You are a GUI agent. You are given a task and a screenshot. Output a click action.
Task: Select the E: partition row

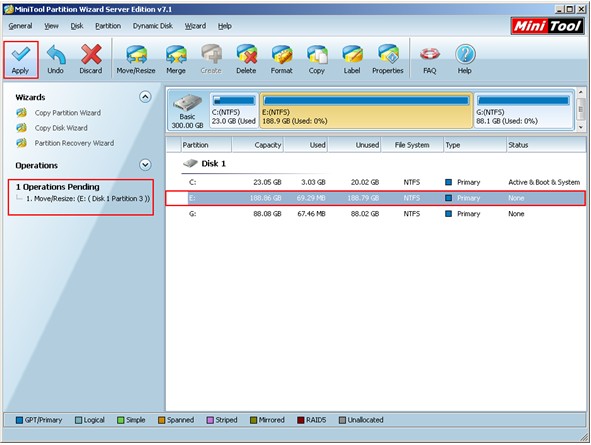pos(376,198)
